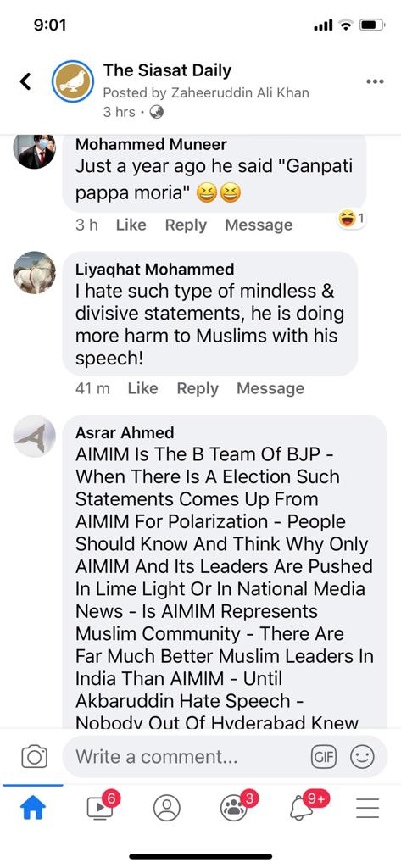
Task: Open the three-dot post options menu
Action: tap(375, 81)
